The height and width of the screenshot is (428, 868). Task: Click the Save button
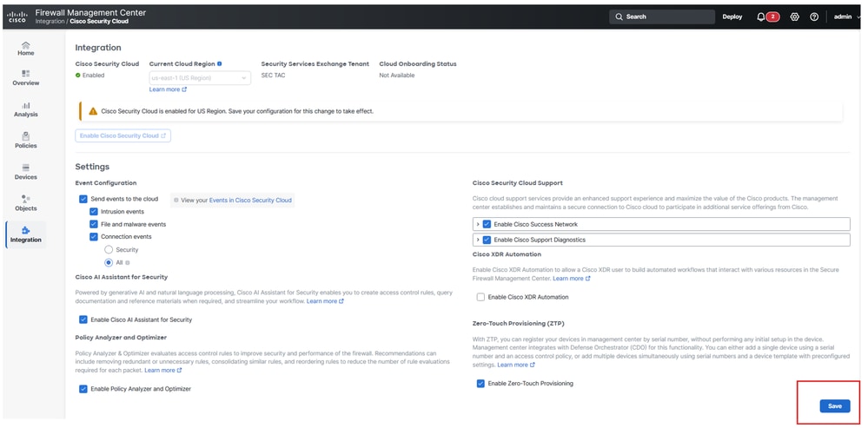pyautogui.click(x=834, y=405)
